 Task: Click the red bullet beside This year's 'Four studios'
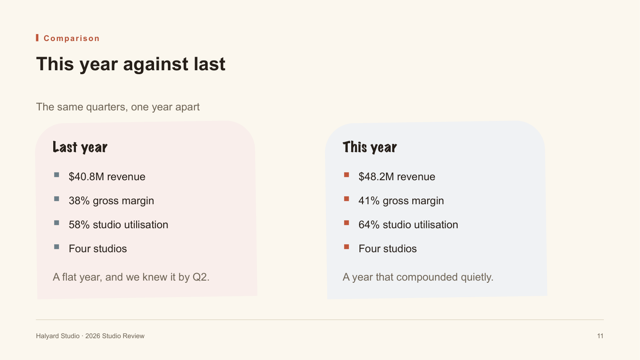click(347, 247)
